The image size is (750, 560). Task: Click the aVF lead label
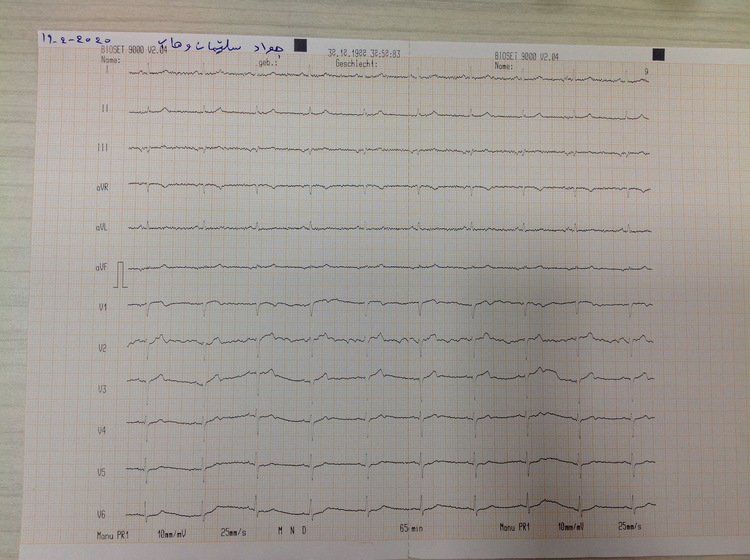101,268
